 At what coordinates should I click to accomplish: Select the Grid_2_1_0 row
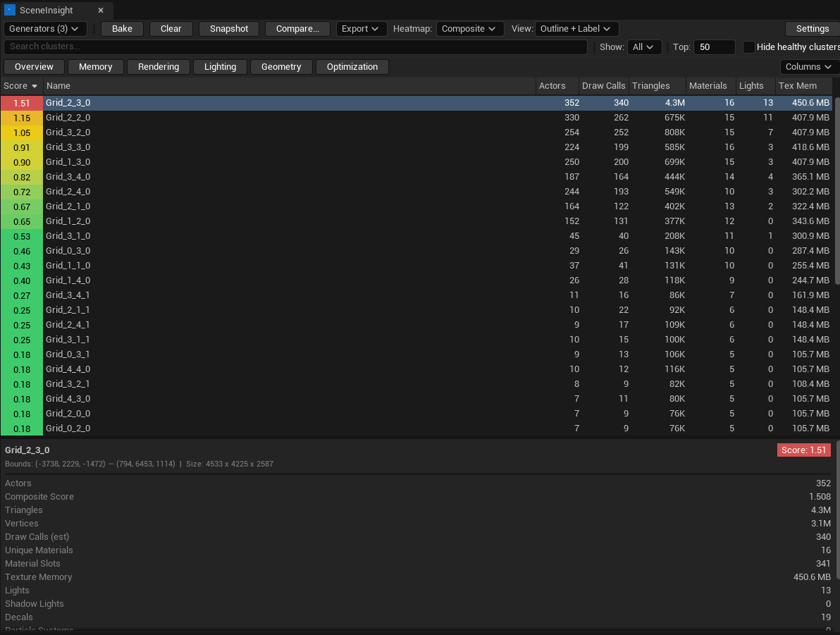pos(416,206)
